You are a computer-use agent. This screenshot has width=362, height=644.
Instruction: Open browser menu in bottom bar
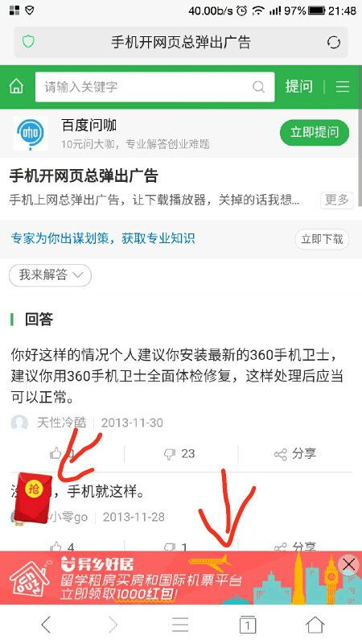coord(180,625)
